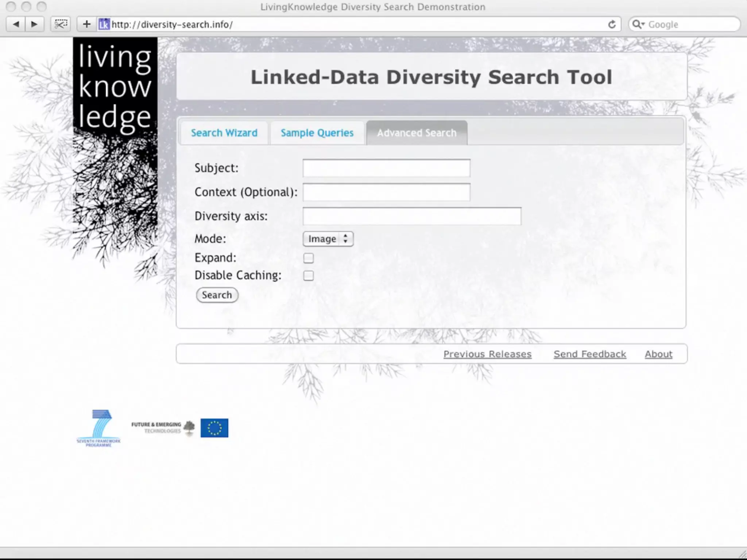Click the reload page icon
Viewport: 747px width, 560px height.
612,24
